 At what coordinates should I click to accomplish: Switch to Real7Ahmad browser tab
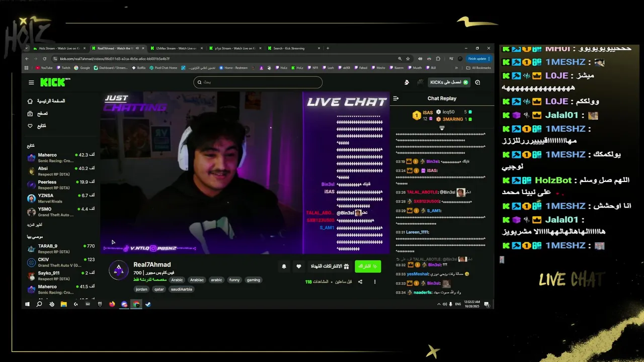click(x=118, y=48)
